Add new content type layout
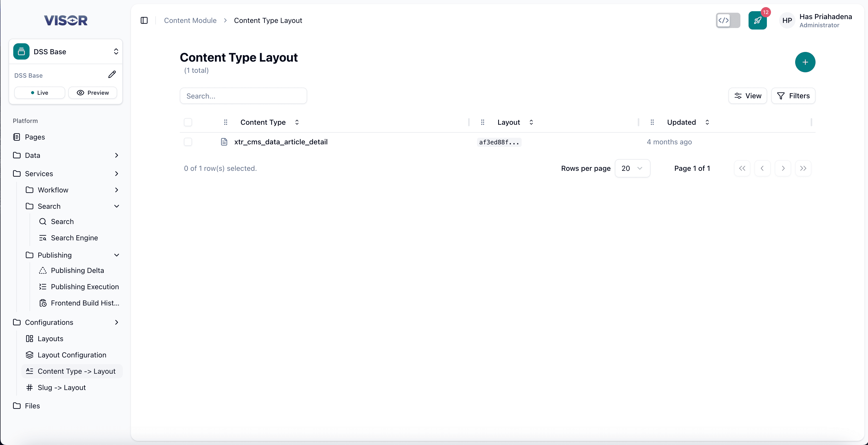The width and height of the screenshot is (868, 445). pyautogui.click(x=805, y=62)
